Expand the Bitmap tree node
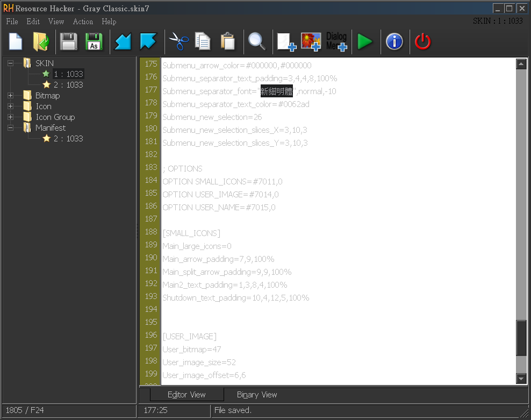Viewport: 531px width, 420px height. (11, 96)
